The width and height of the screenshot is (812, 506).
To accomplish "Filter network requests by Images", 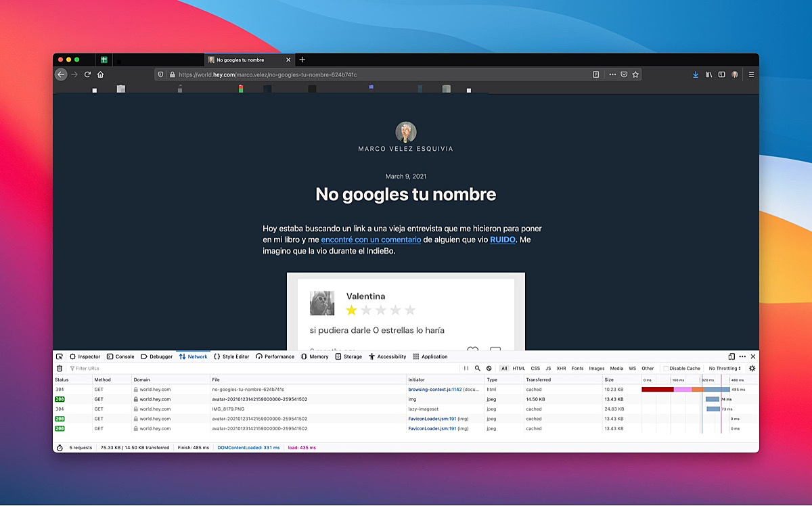I will coord(597,368).
